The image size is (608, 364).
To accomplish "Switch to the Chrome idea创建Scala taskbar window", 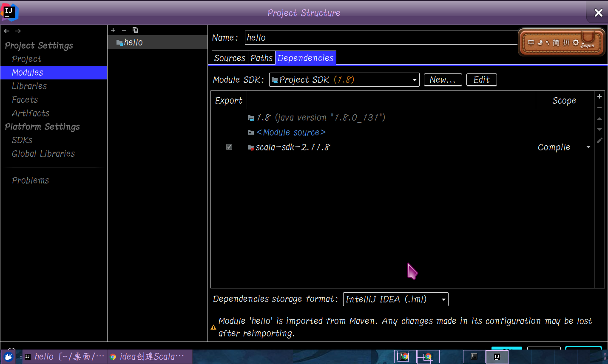I will pyautogui.click(x=150, y=357).
